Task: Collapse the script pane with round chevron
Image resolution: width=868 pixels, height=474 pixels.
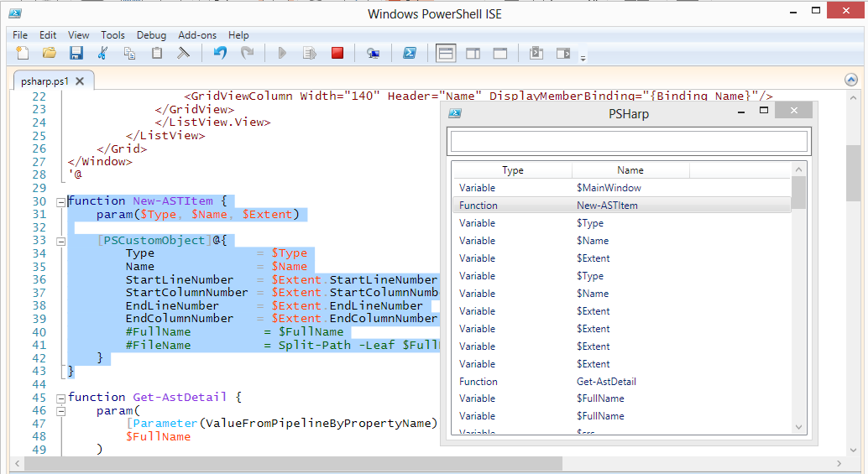Action: pos(851,80)
